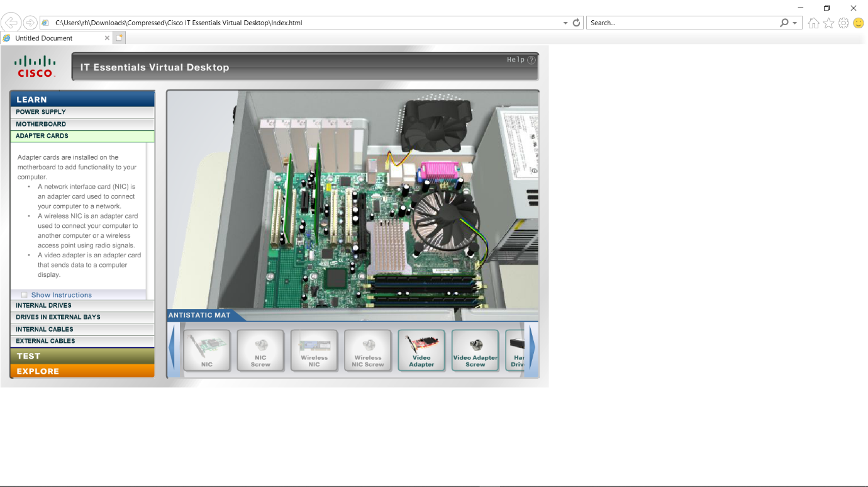Switch to the LEARN mode tab
Screen dimensions: 868x487
[x=82, y=99]
